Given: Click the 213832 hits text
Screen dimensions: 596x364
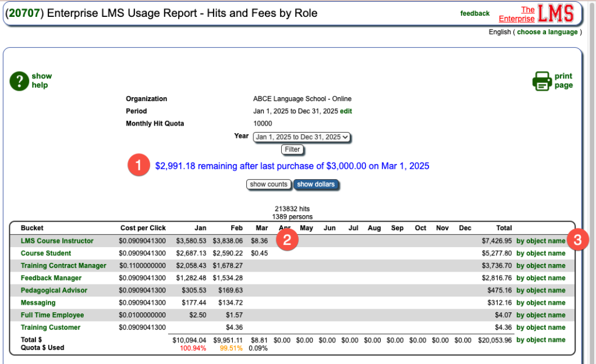Looking at the screenshot, I should [292, 209].
